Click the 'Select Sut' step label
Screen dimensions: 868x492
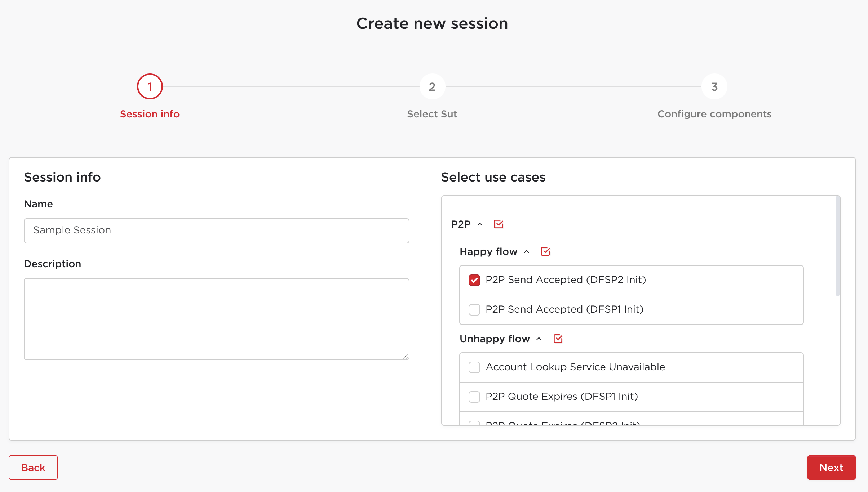click(x=432, y=114)
